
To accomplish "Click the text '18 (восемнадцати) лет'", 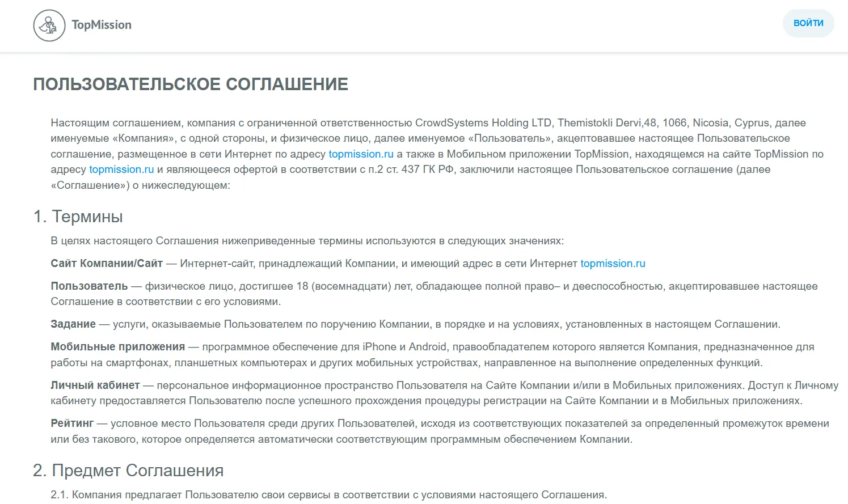I will tap(355, 286).
